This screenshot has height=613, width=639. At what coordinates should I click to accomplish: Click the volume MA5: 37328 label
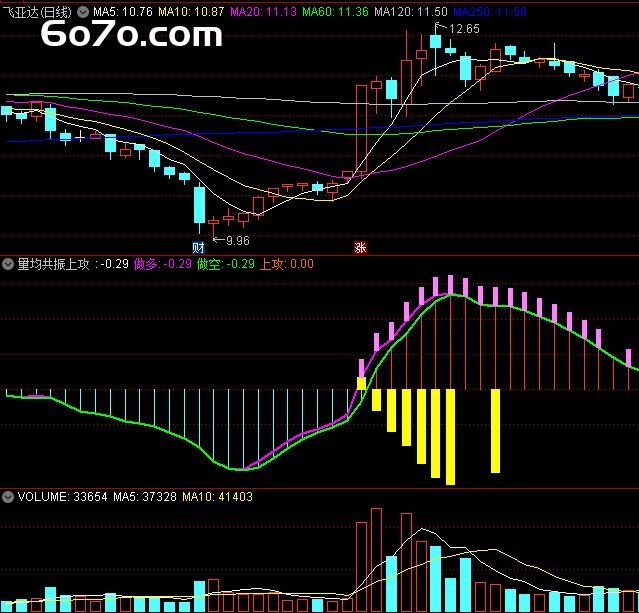[145, 497]
